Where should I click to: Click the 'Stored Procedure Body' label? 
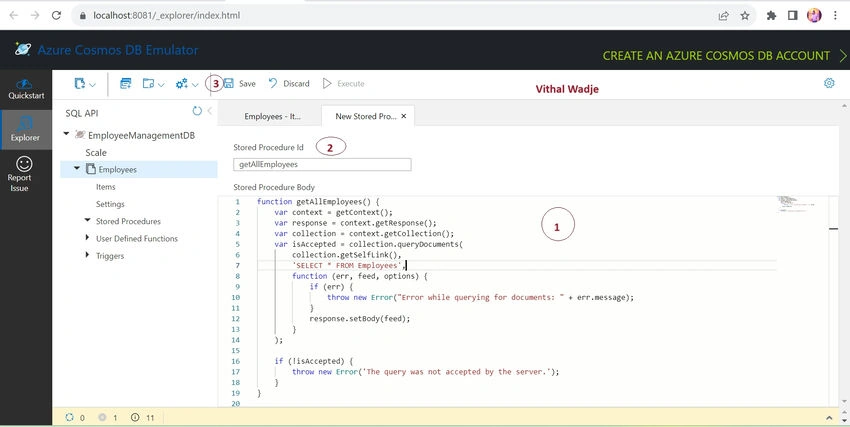[x=274, y=187]
